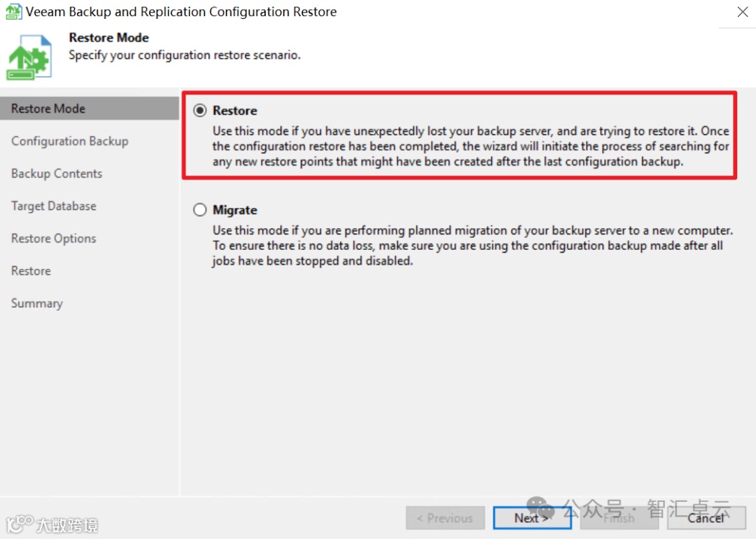Click the 'Restore Mode' header title
Image resolution: width=756 pixels, height=539 pixels.
tap(109, 38)
